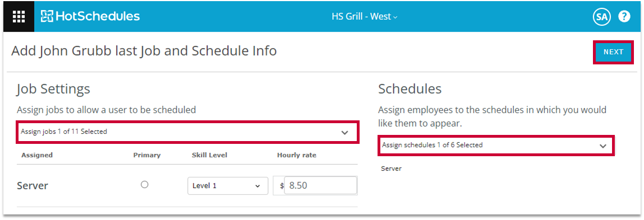Click the Skill Level column header
This screenshot has width=644, height=220.
[209, 155]
